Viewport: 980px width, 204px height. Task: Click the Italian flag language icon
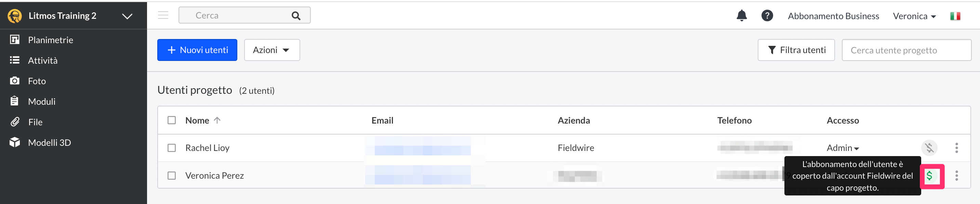tap(955, 16)
